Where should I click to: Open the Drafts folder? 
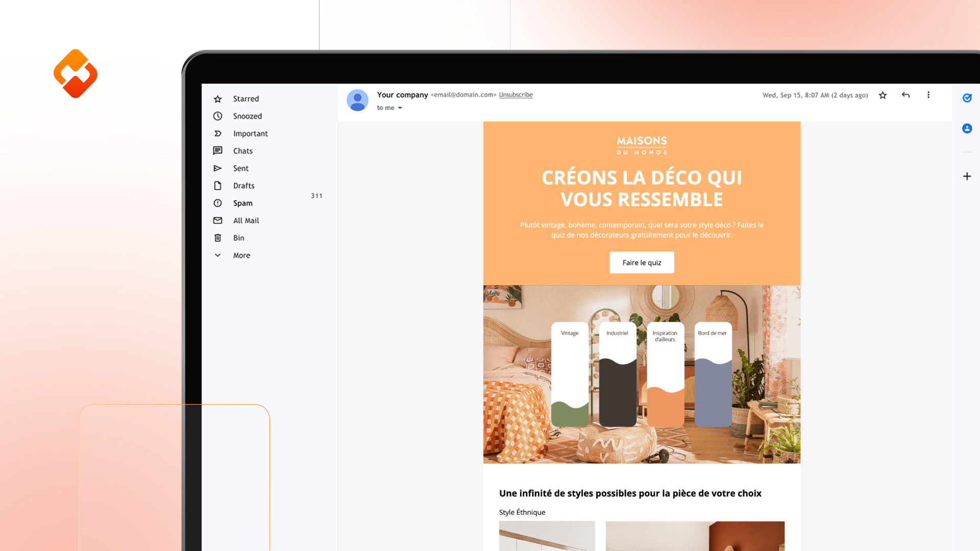[244, 186]
